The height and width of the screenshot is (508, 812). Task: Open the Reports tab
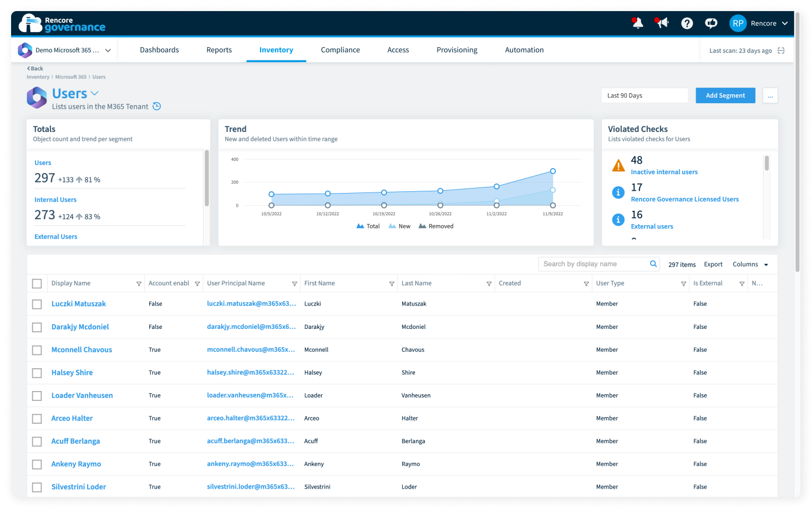219,50
